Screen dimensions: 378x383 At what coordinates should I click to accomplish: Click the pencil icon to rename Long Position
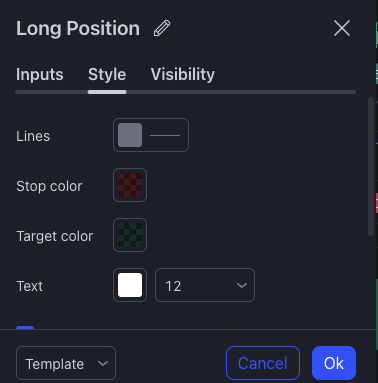click(162, 28)
